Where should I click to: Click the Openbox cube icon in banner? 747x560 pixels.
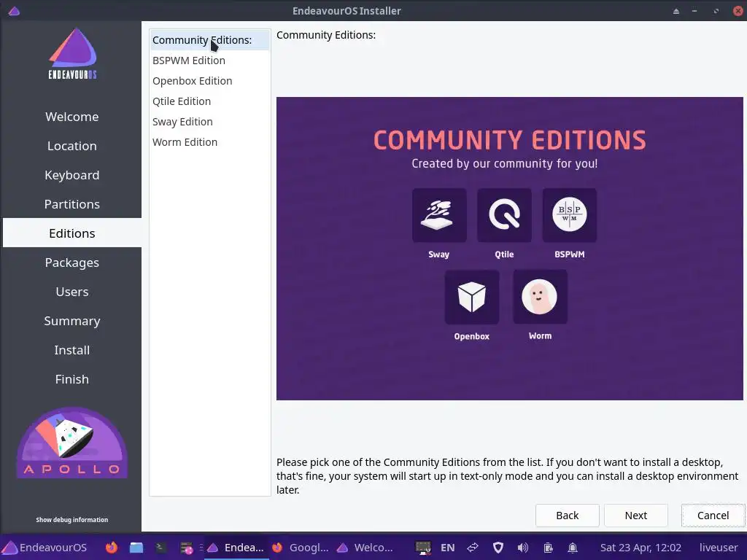[x=472, y=297]
